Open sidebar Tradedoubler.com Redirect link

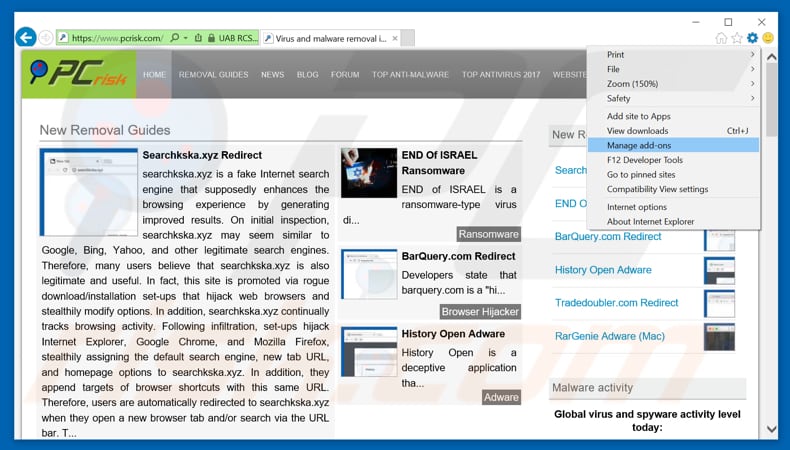point(617,303)
